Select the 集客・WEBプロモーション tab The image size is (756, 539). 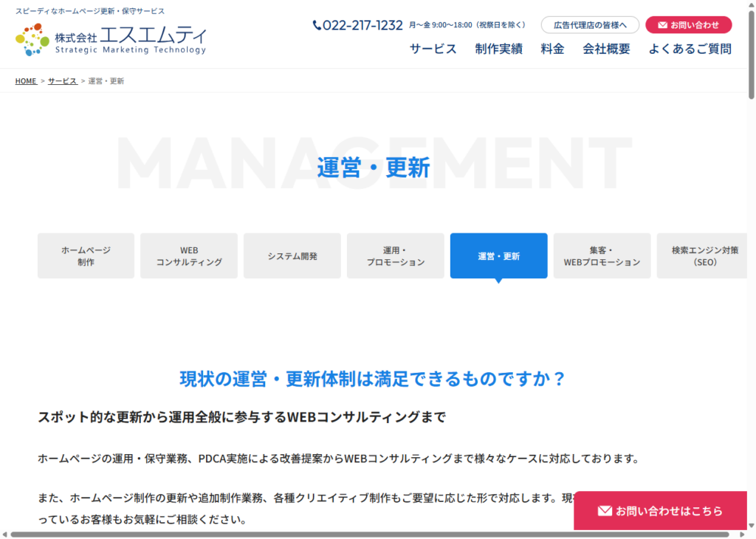602,256
